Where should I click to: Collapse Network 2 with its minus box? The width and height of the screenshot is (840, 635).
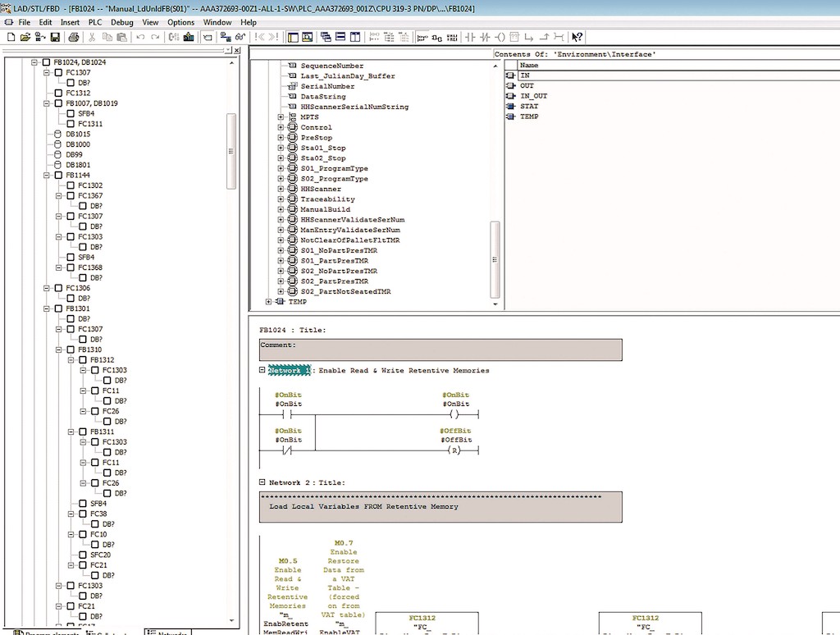click(262, 482)
